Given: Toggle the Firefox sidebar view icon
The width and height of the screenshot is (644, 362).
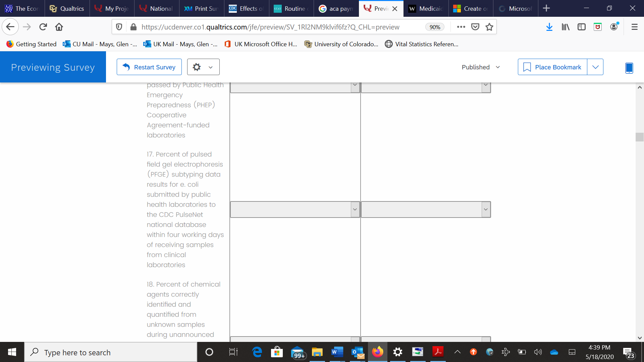Looking at the screenshot, I should click(x=582, y=27).
